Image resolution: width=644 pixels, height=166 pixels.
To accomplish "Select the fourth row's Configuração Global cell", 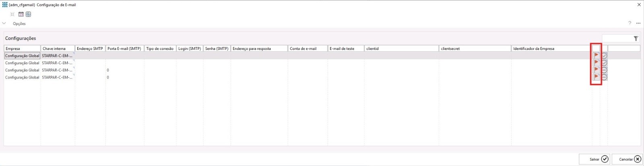I will pos(22,77).
